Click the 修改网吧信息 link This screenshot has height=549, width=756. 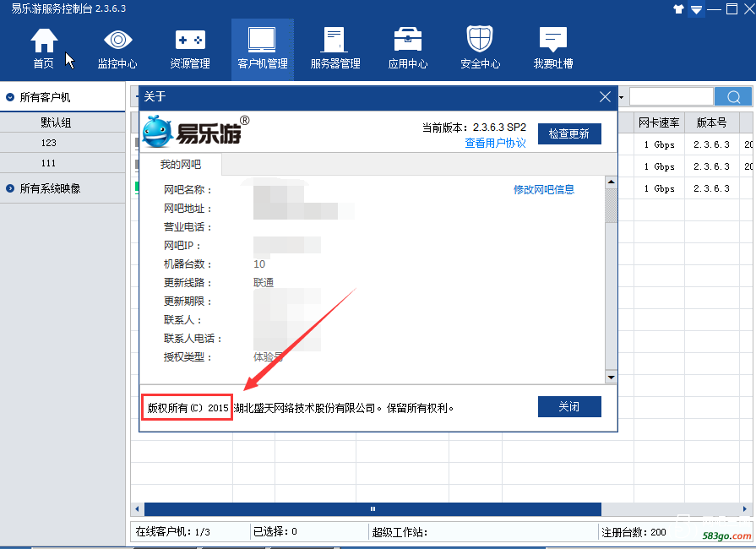pyautogui.click(x=544, y=189)
